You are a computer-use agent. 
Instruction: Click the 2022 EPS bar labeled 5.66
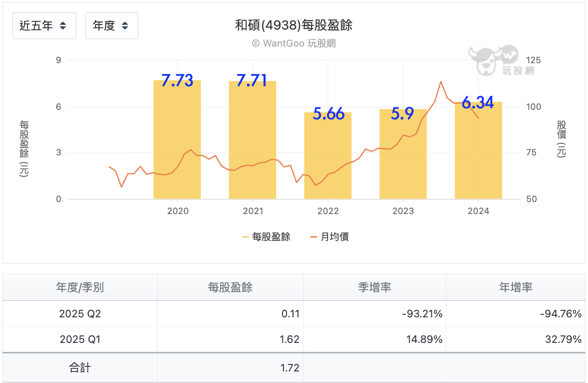pos(328,156)
